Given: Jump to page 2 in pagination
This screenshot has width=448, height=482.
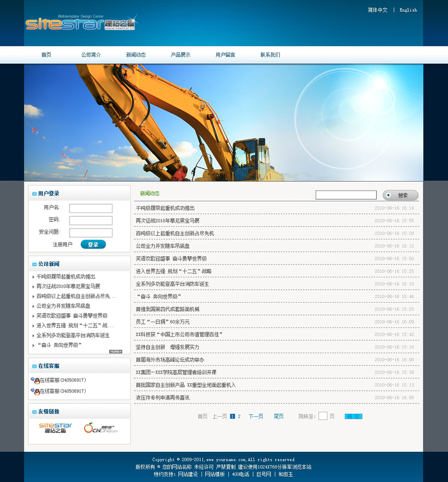Looking at the screenshot, I should pos(239,416).
